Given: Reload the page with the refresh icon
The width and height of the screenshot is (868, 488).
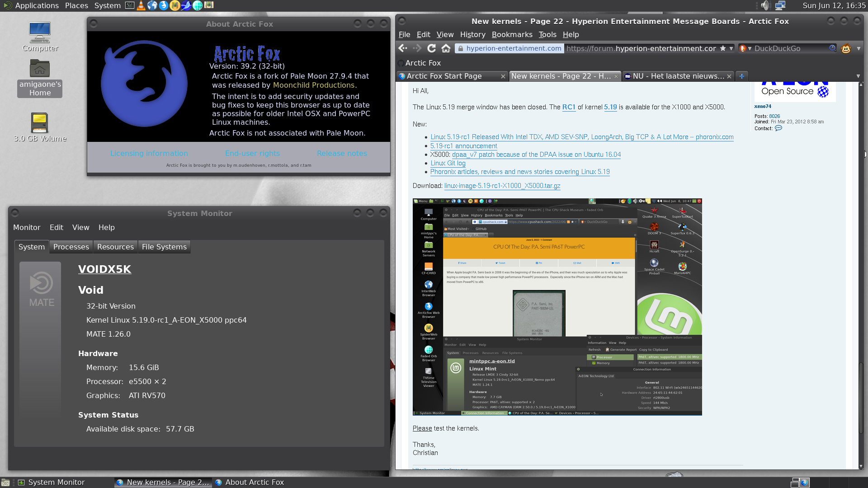Looking at the screenshot, I should (431, 48).
